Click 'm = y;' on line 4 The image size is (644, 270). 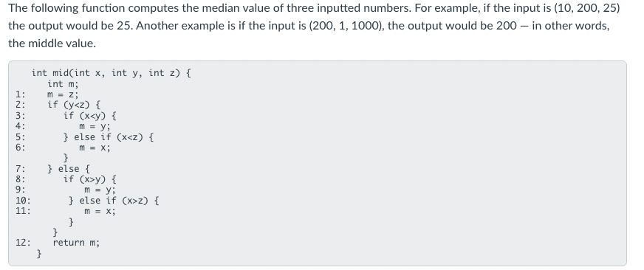95,126
